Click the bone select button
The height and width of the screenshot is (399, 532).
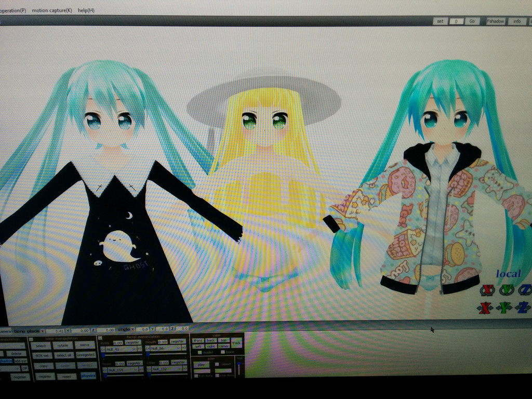(x=41, y=345)
